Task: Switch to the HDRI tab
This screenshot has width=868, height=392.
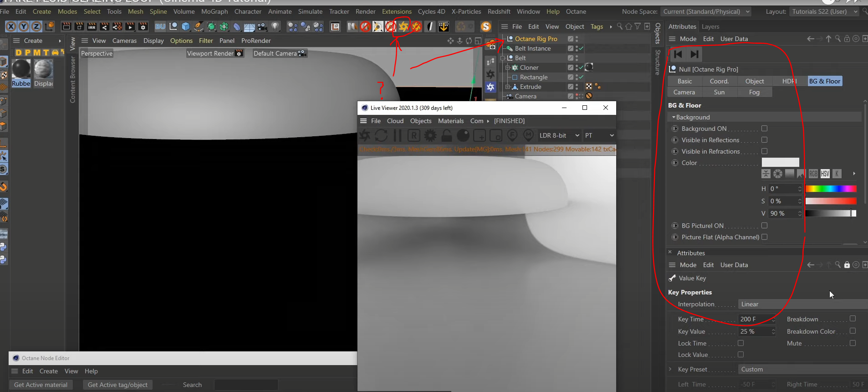Action: click(790, 81)
